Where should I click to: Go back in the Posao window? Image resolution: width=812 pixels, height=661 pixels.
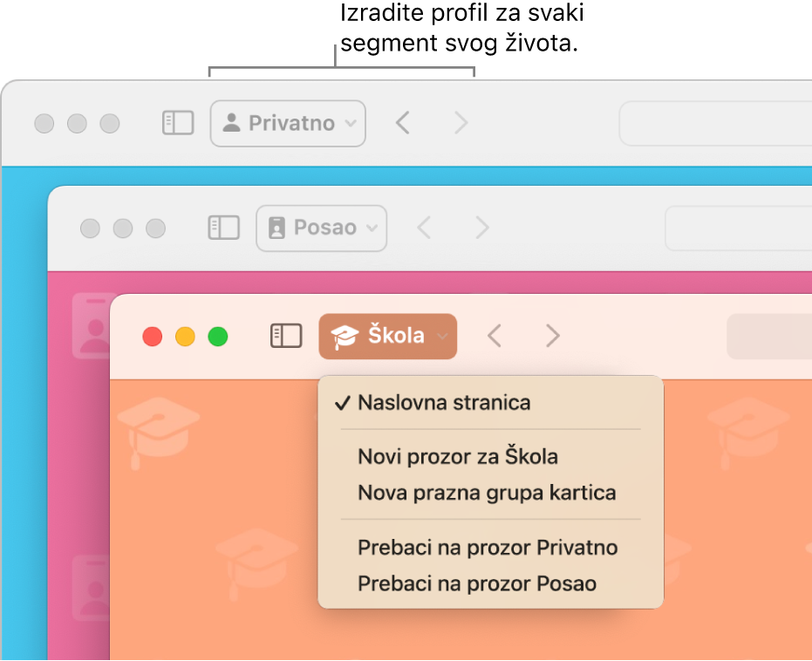pos(425,228)
